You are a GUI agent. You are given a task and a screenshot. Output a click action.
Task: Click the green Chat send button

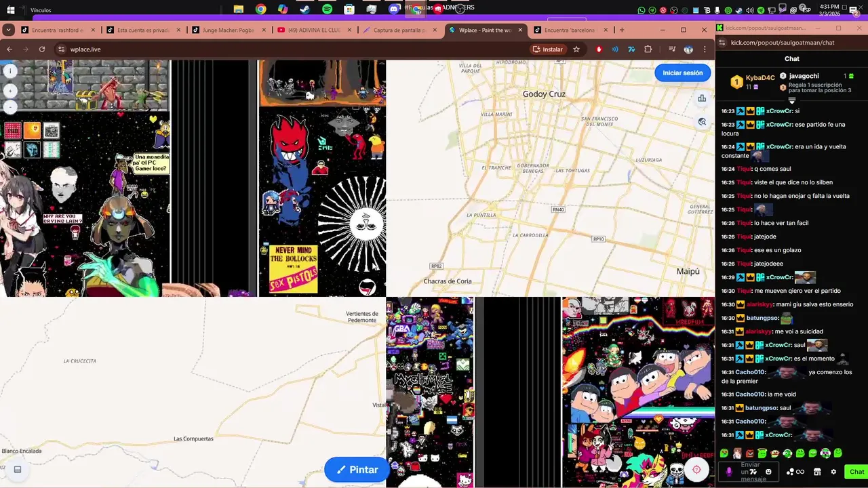(x=856, y=472)
